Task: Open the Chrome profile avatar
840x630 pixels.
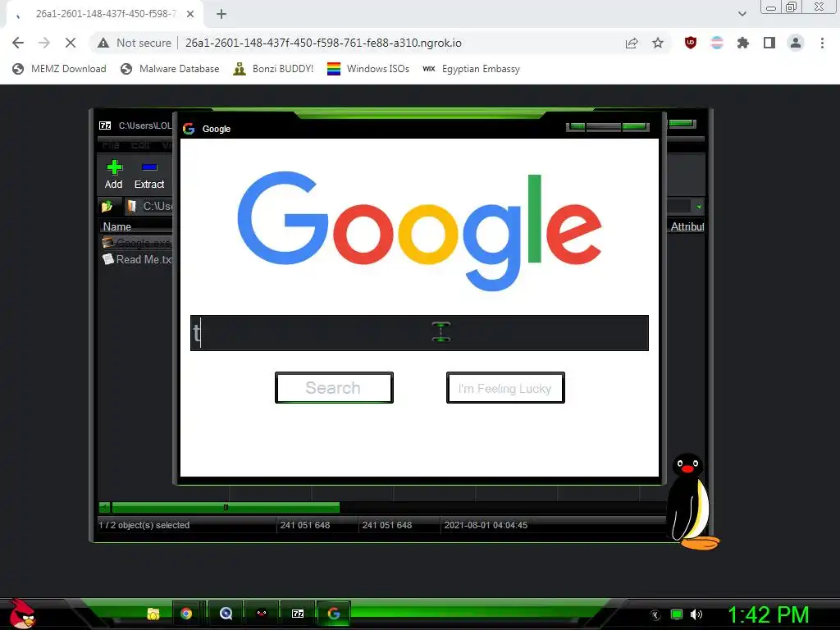Action: point(796,43)
